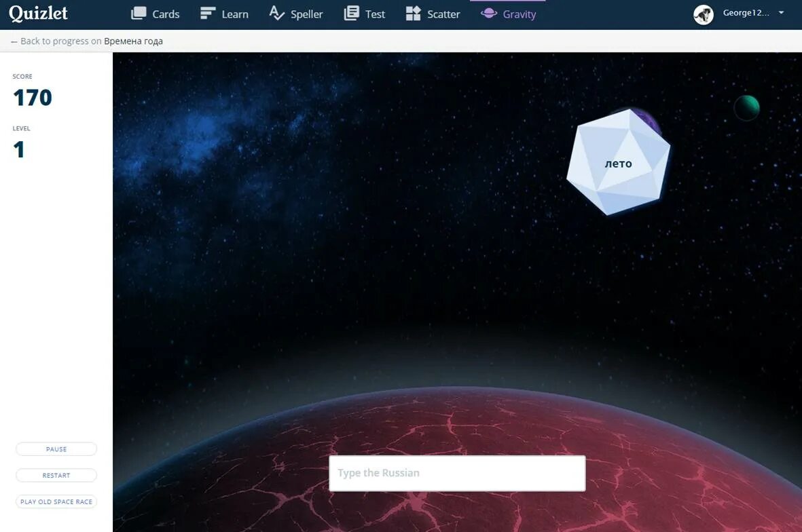Click the green planet in the top right
Viewport: 802px width, 532px height.
(x=746, y=107)
